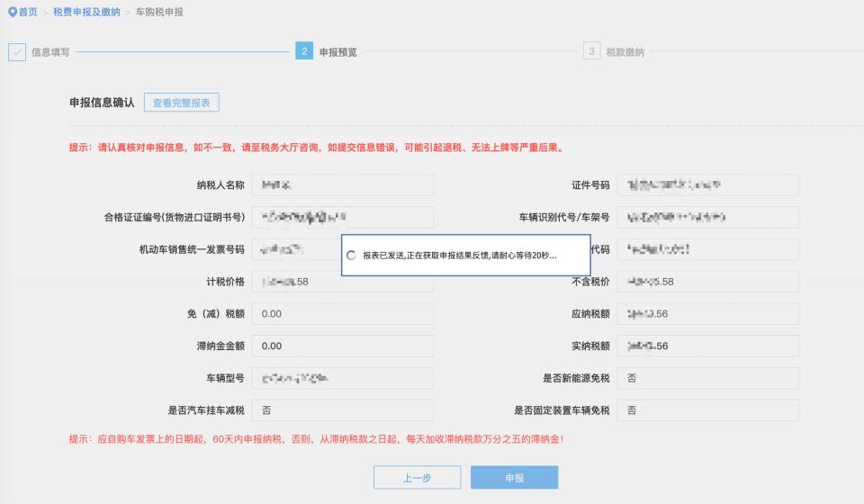The width and height of the screenshot is (864, 504).
Task: Click the loading spinner in the popup
Action: pos(351,256)
